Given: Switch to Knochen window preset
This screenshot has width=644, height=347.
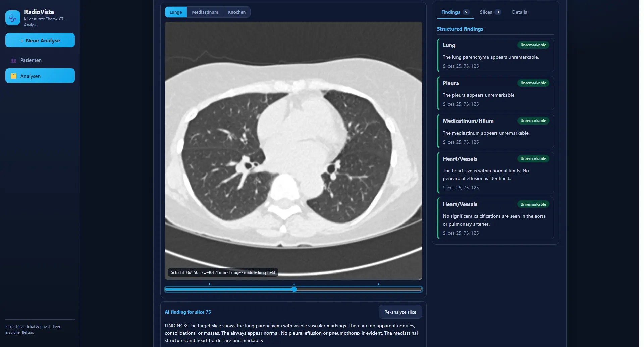Looking at the screenshot, I should pos(237,12).
